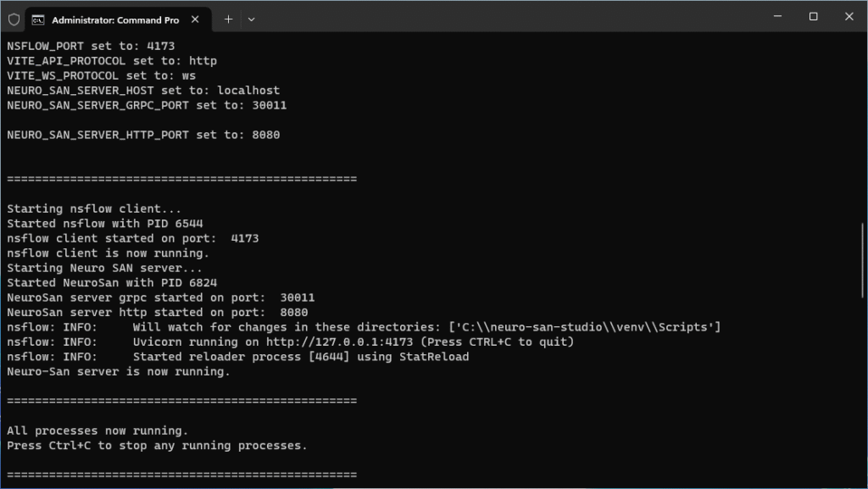Close the terminal window
Viewport: 868px width, 489px height.
click(x=849, y=17)
